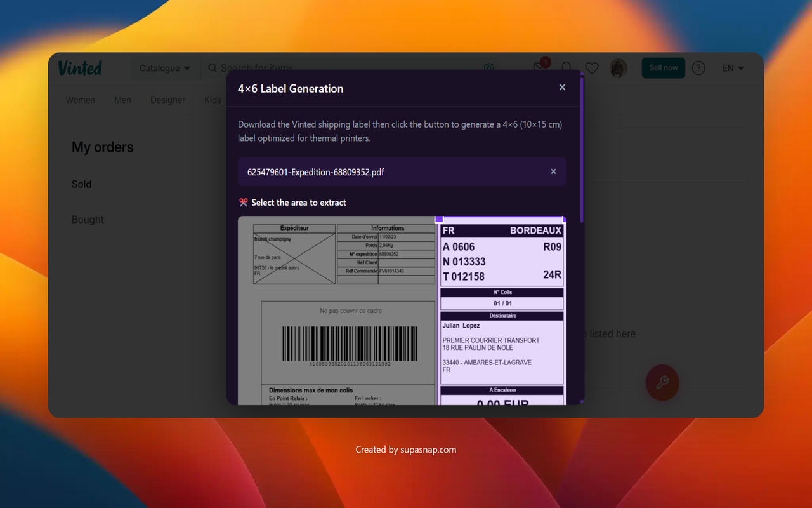
Task: Click the PDF file name in the dialog
Action: point(316,172)
